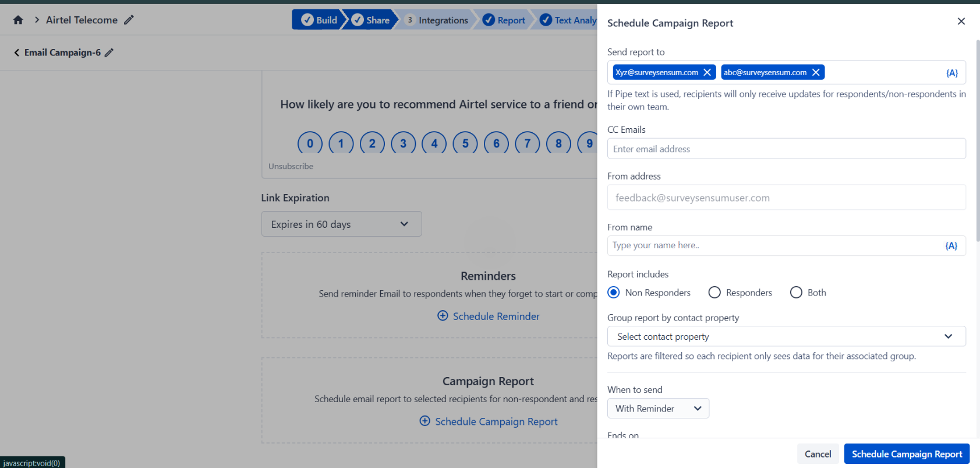Image resolution: width=980 pixels, height=468 pixels.
Task: Choose Both for report includes
Action: click(x=796, y=293)
